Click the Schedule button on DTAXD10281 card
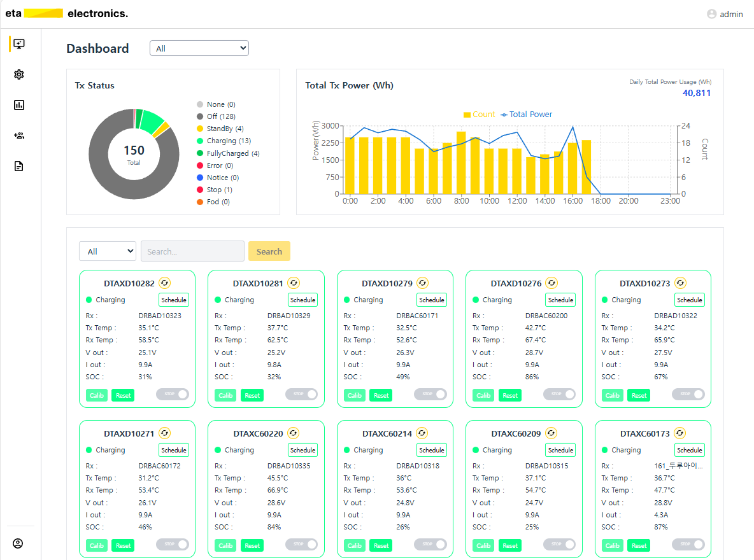The height and width of the screenshot is (560, 754). click(x=302, y=300)
